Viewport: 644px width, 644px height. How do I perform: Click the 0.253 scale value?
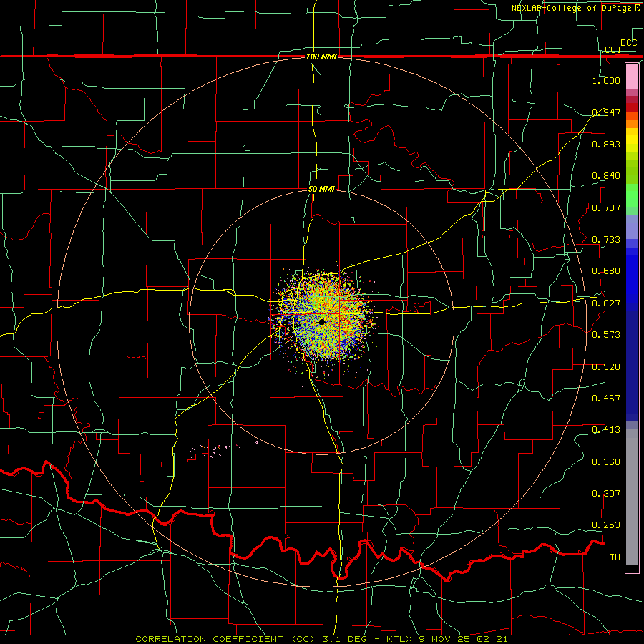[x=606, y=525]
